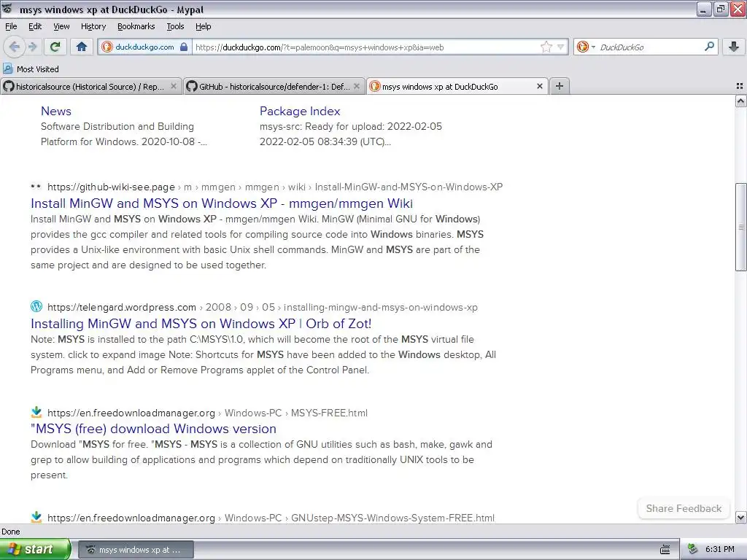The width and height of the screenshot is (747, 560).
Task: Open the File menu
Action: tap(11, 26)
